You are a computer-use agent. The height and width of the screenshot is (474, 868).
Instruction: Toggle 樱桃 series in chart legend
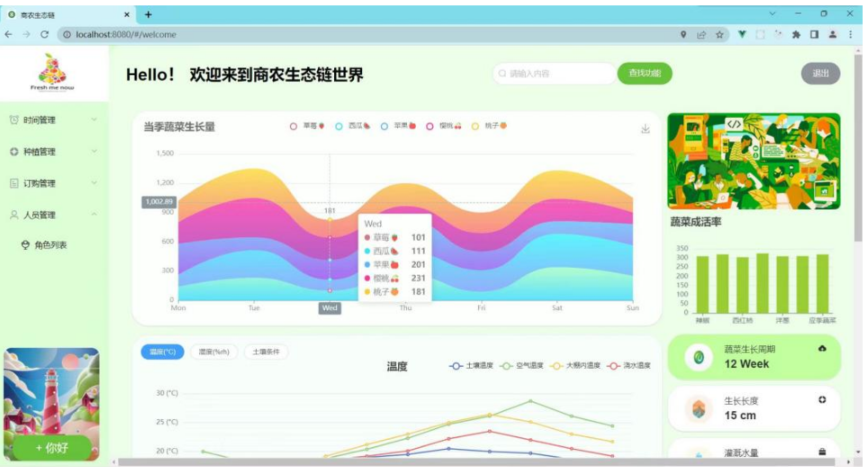tap(443, 126)
